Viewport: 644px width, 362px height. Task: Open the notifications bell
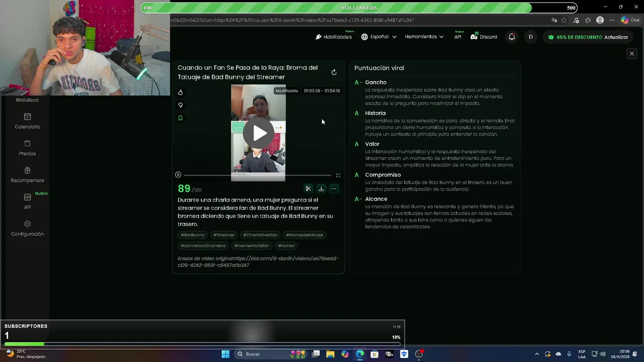point(512,37)
